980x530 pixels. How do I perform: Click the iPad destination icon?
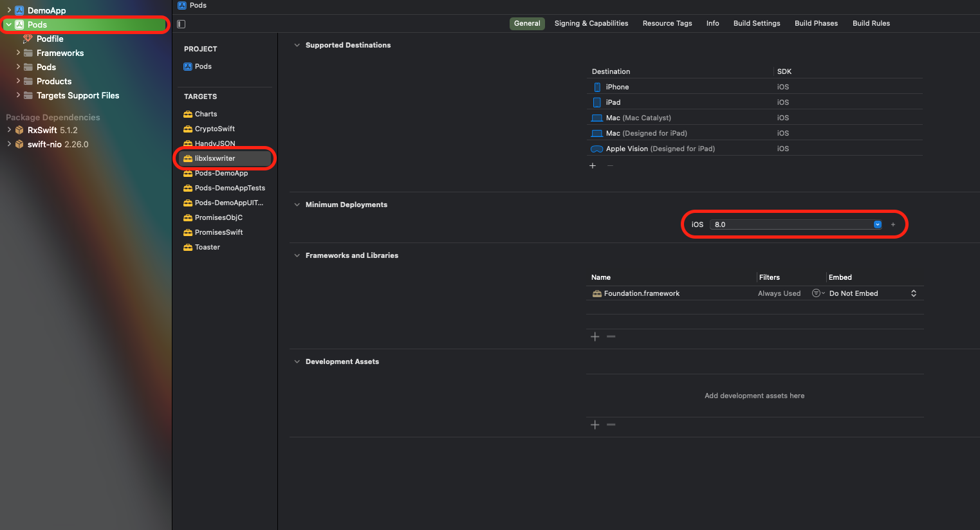[x=597, y=102]
